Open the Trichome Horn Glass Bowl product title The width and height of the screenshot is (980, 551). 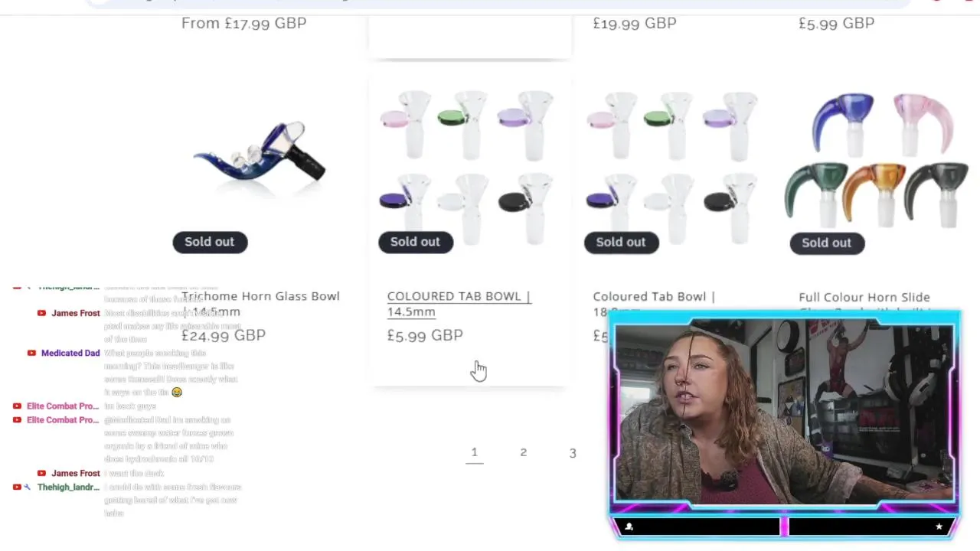click(260, 304)
